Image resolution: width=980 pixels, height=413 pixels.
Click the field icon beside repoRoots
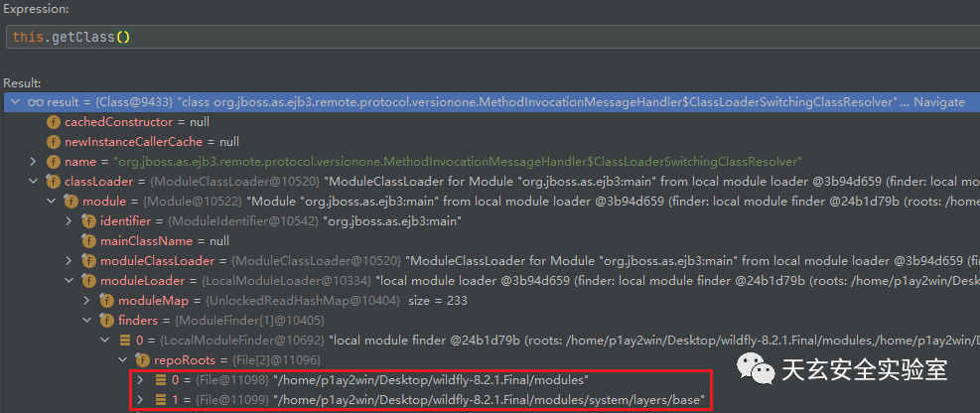(143, 360)
